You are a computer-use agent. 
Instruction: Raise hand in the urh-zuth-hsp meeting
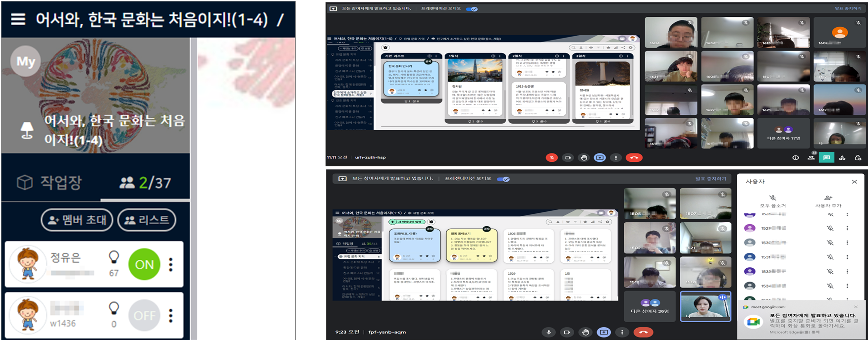click(x=584, y=157)
